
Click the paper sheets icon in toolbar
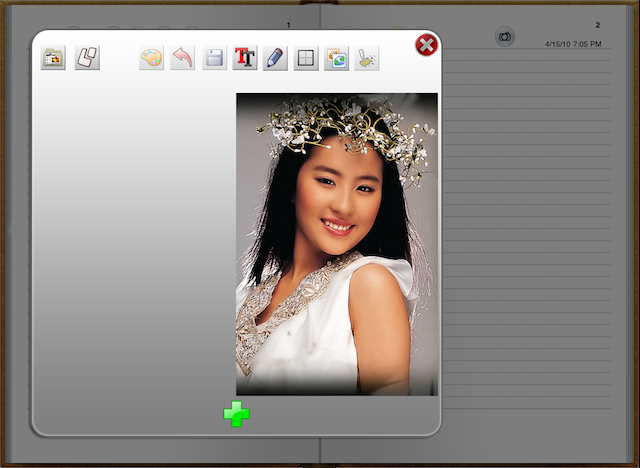coord(87,58)
